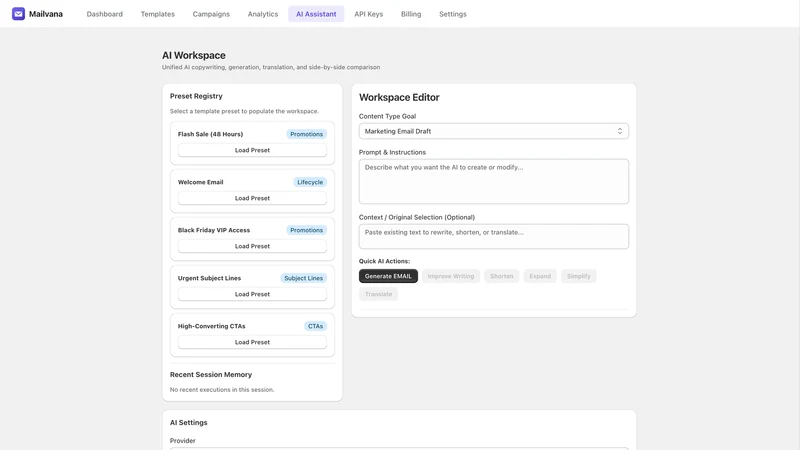
Task: Load the High-Converting CTAs preset
Action: point(252,342)
